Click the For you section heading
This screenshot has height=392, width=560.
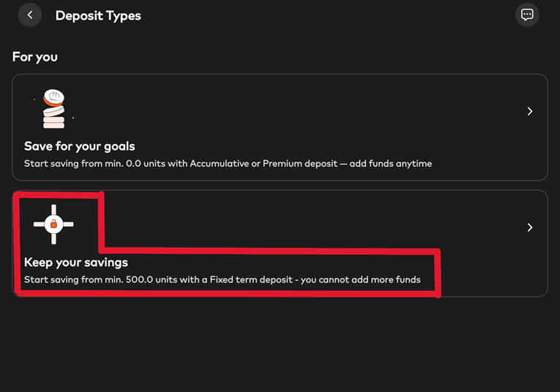34,56
